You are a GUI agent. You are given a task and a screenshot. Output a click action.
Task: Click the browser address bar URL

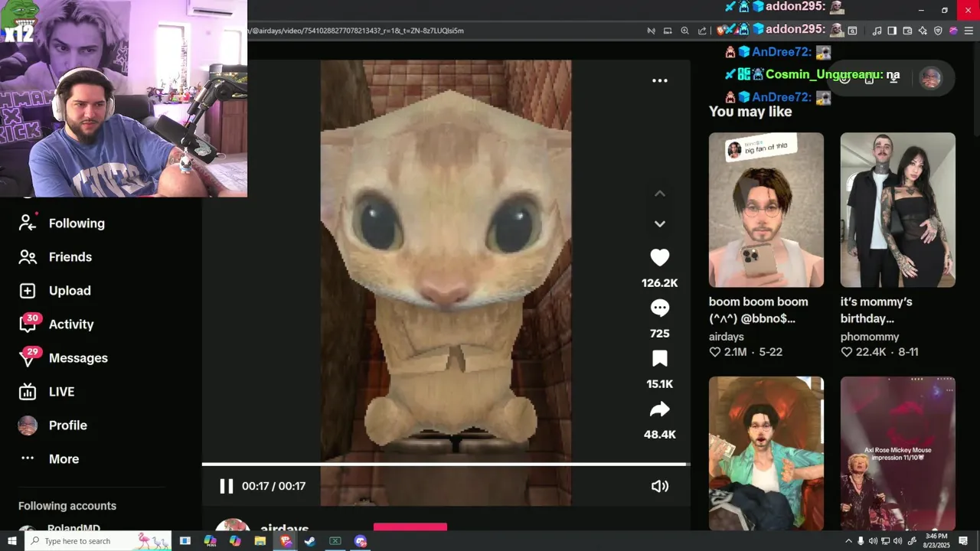coord(356,31)
